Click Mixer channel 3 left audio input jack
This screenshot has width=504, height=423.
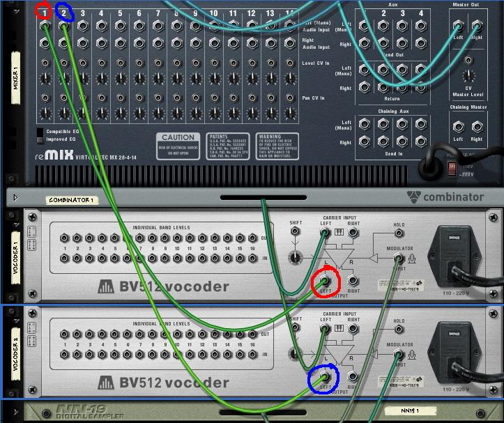click(x=83, y=26)
